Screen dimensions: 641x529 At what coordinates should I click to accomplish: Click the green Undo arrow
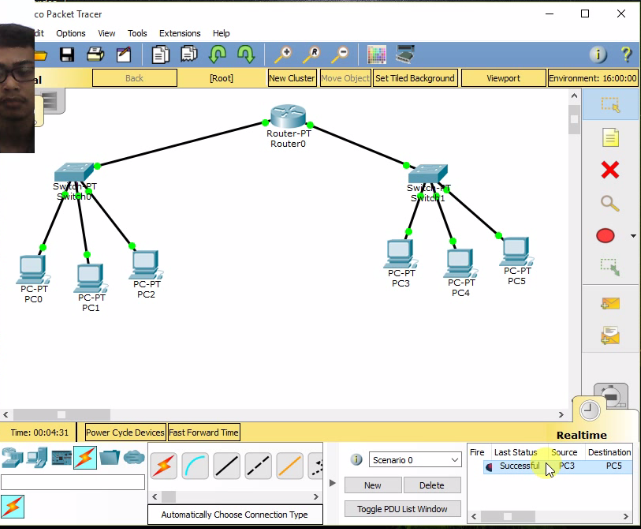coord(217,54)
